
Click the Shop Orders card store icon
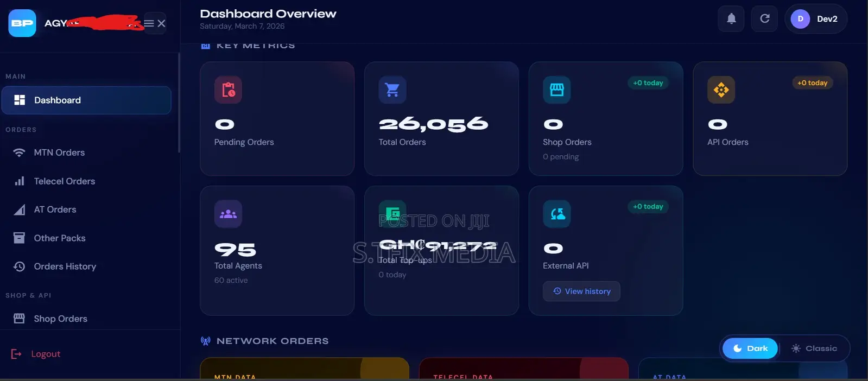click(x=557, y=90)
